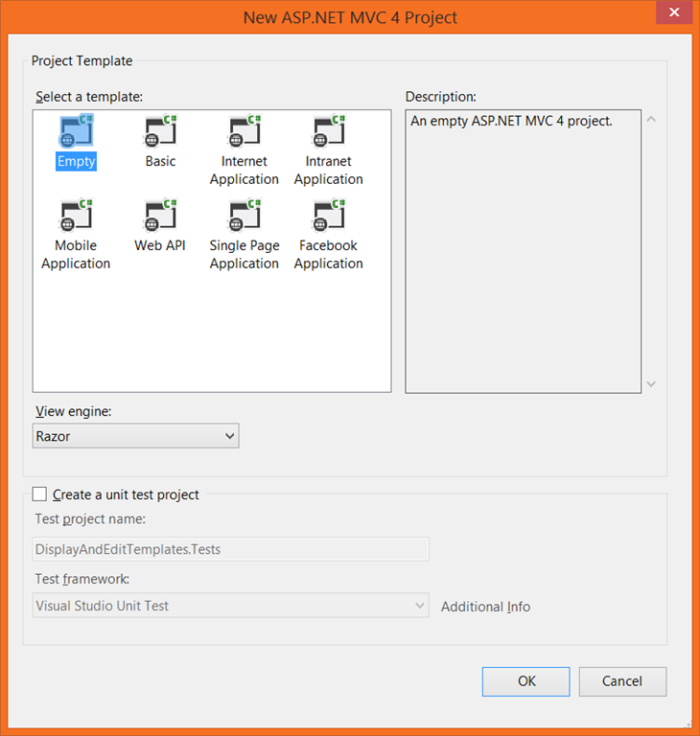Click the 'Empty' template label
The width and height of the screenshot is (700, 736).
76,161
